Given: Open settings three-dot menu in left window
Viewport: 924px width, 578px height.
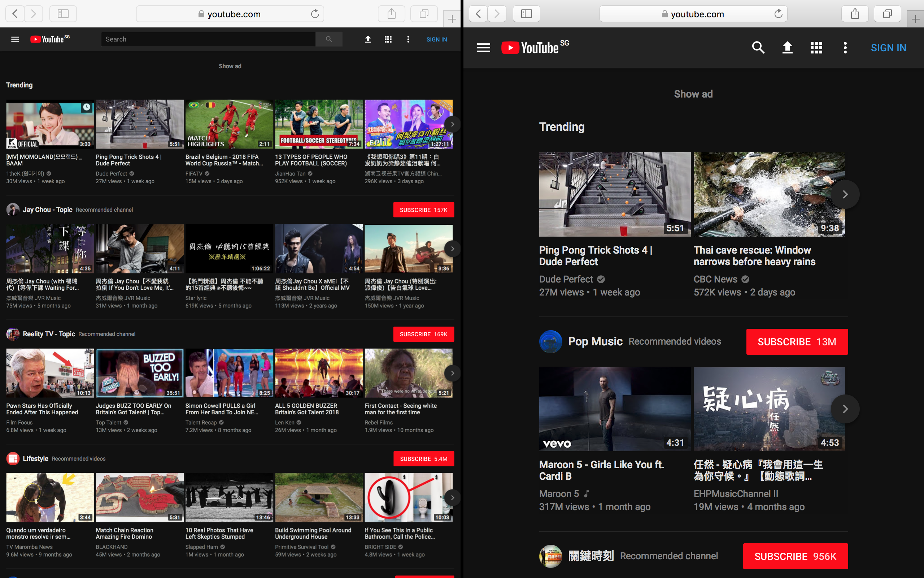Looking at the screenshot, I should [408, 39].
